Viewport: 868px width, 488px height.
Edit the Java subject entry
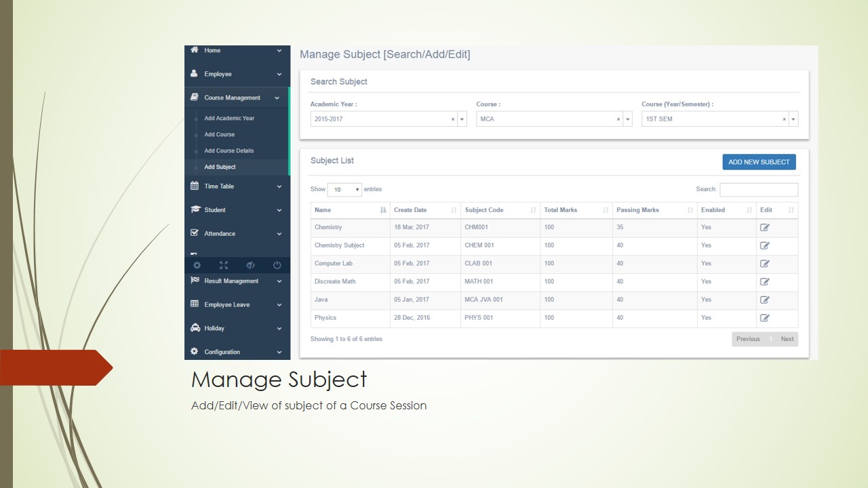click(x=764, y=300)
